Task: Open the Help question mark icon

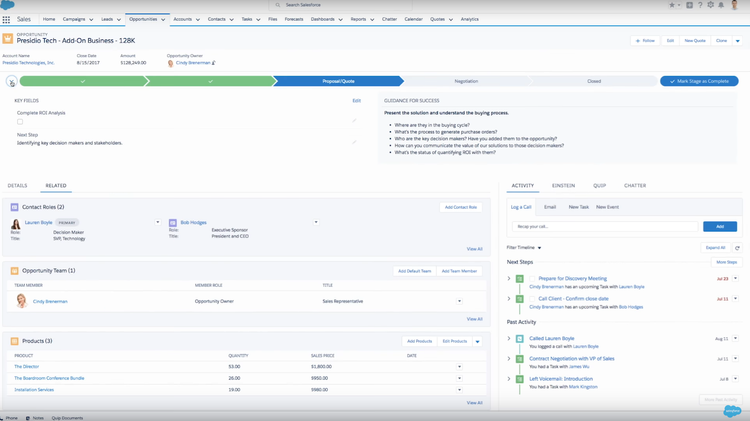Action: pos(700,5)
